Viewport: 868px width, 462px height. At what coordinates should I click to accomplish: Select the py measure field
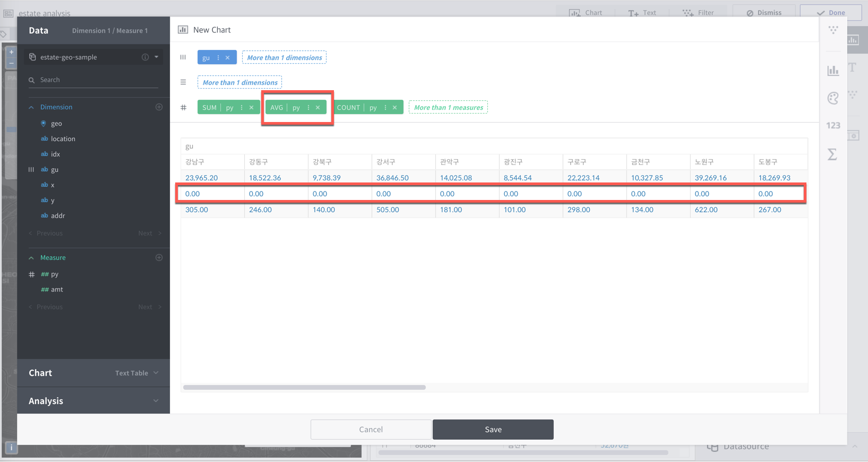tap(55, 274)
